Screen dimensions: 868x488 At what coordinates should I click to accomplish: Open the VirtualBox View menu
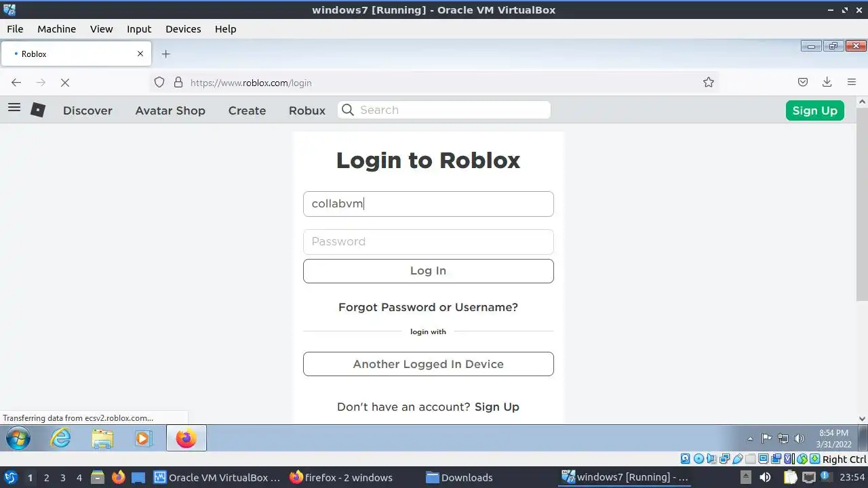[102, 29]
